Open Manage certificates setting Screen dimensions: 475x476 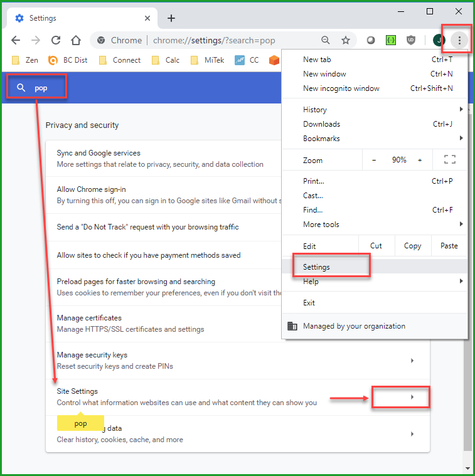[163, 324]
